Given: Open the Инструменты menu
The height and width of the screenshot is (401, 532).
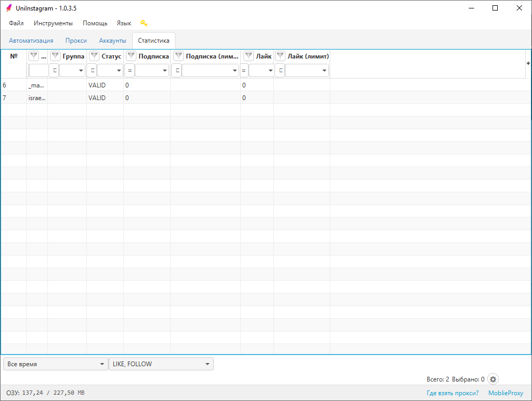Looking at the screenshot, I should click(53, 23).
